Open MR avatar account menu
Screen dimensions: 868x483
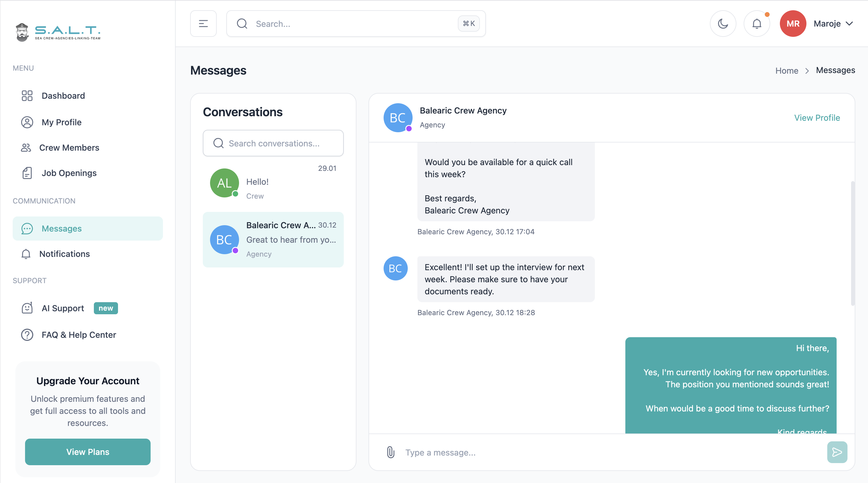point(793,24)
